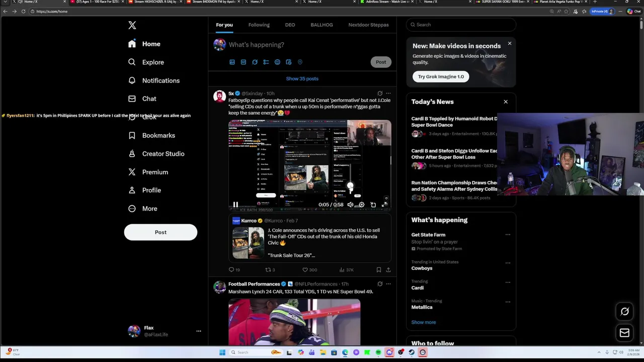The width and height of the screenshot is (644, 362).
Task: Open the floating Messages envelope button
Action: (624, 333)
